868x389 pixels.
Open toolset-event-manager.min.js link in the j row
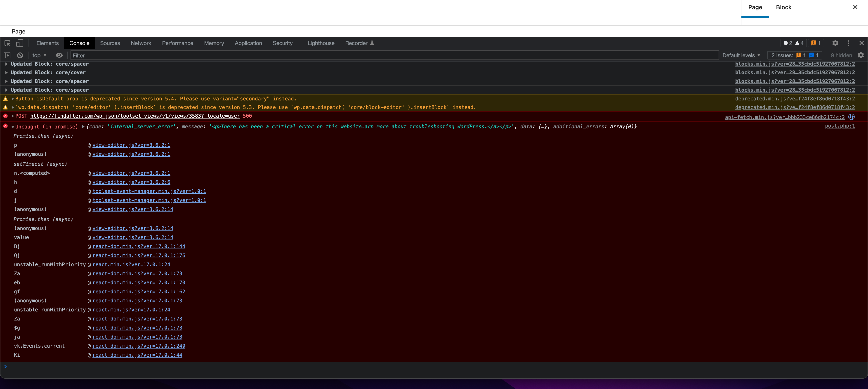coord(149,200)
